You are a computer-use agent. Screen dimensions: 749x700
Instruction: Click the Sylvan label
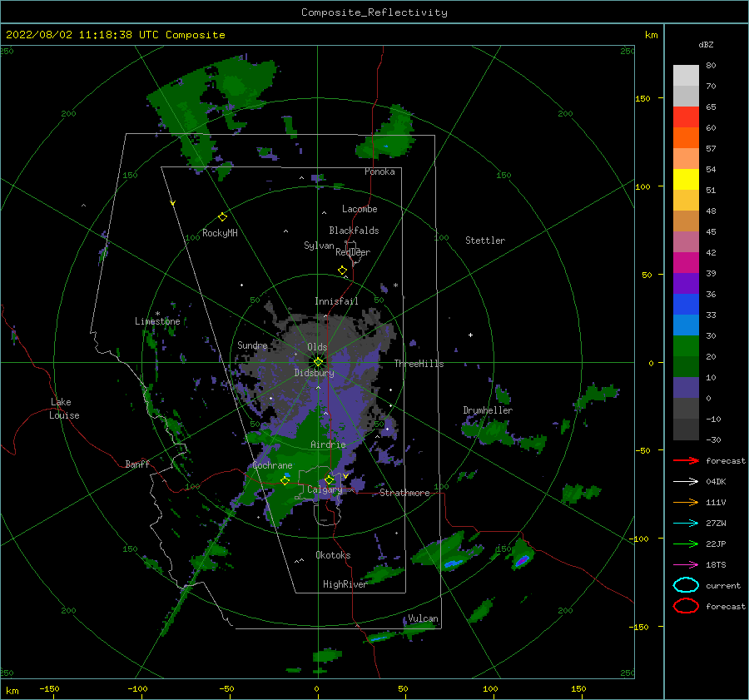coord(319,246)
